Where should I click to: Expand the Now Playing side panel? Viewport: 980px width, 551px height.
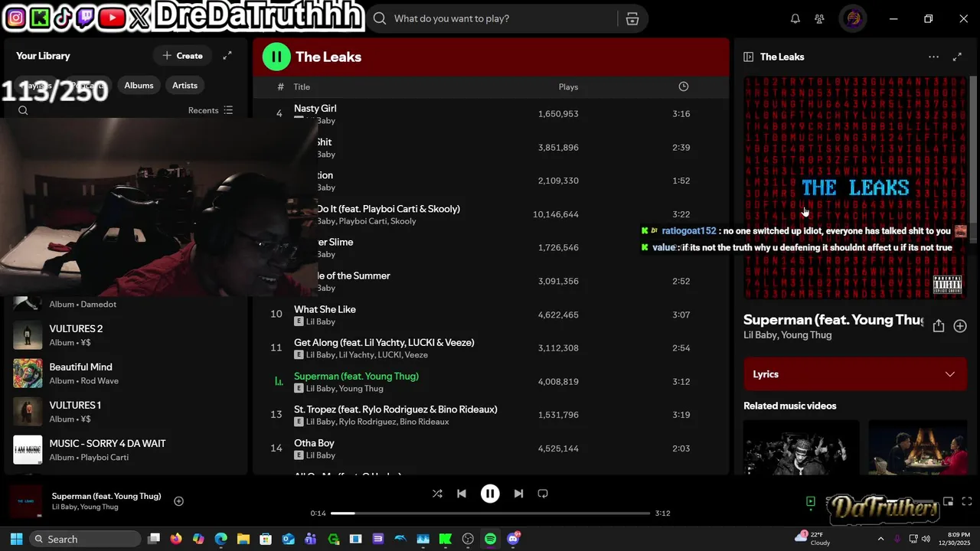pos(957,57)
